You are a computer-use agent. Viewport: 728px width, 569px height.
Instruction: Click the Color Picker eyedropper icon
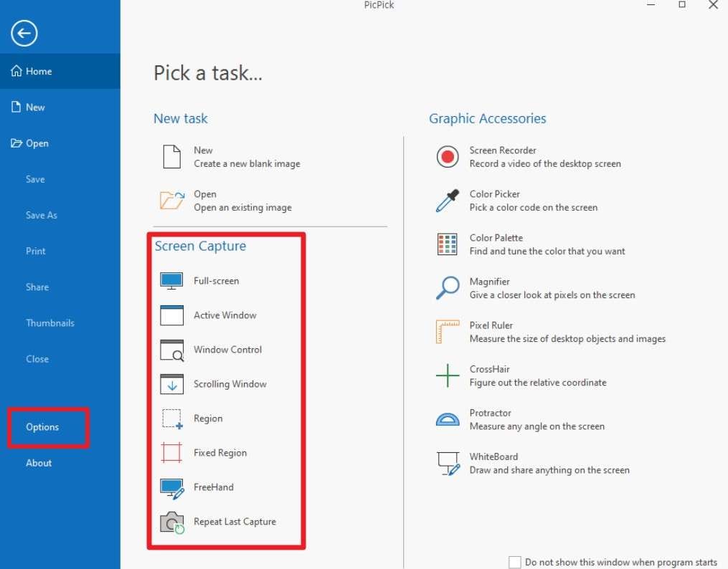[x=448, y=201]
